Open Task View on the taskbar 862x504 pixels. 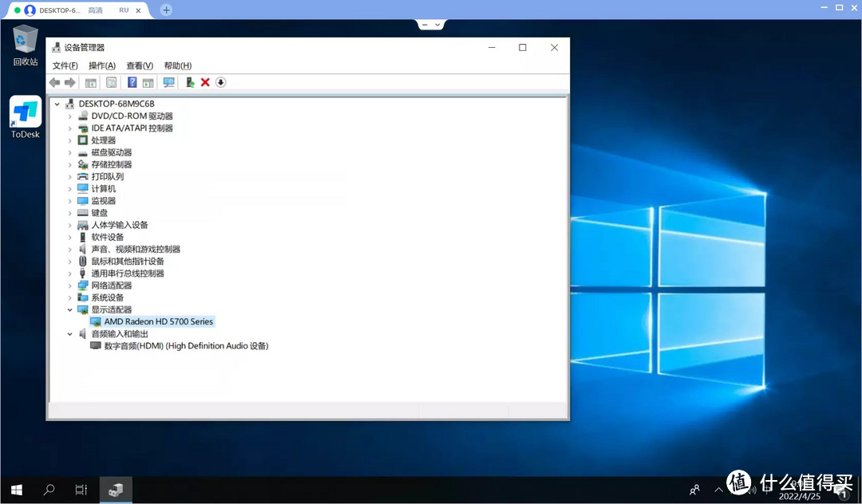[x=81, y=490]
